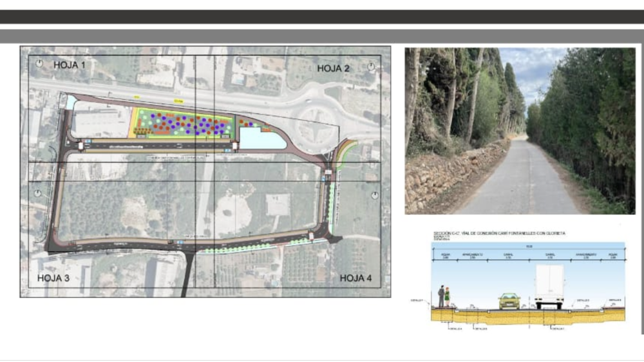
Task: Select the two pedestrians in the section drawing
Action: (x=444, y=296)
